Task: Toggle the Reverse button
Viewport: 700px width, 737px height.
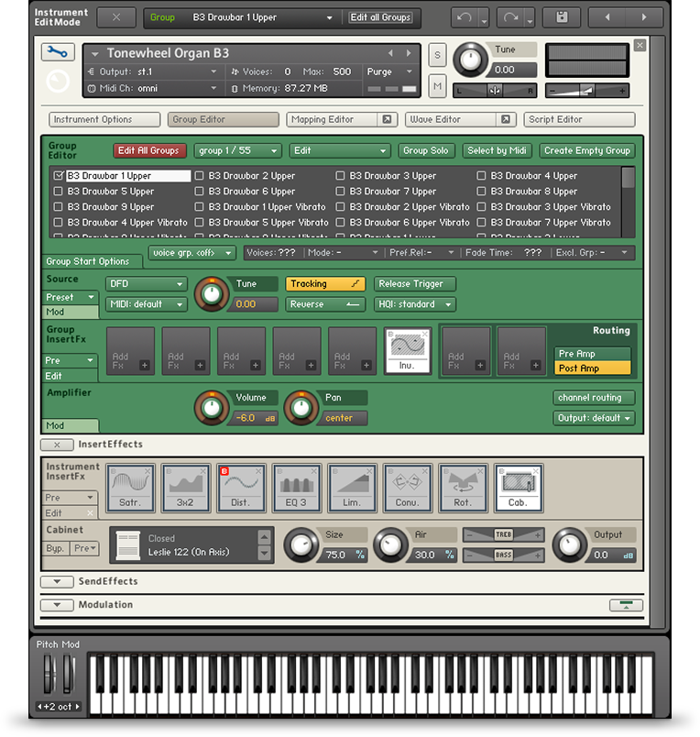Action: pyautogui.click(x=324, y=304)
